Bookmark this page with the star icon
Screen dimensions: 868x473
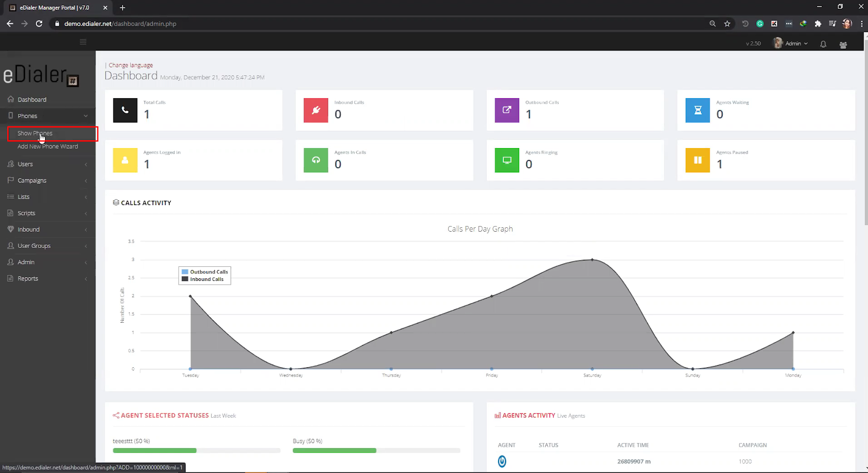[x=727, y=23]
